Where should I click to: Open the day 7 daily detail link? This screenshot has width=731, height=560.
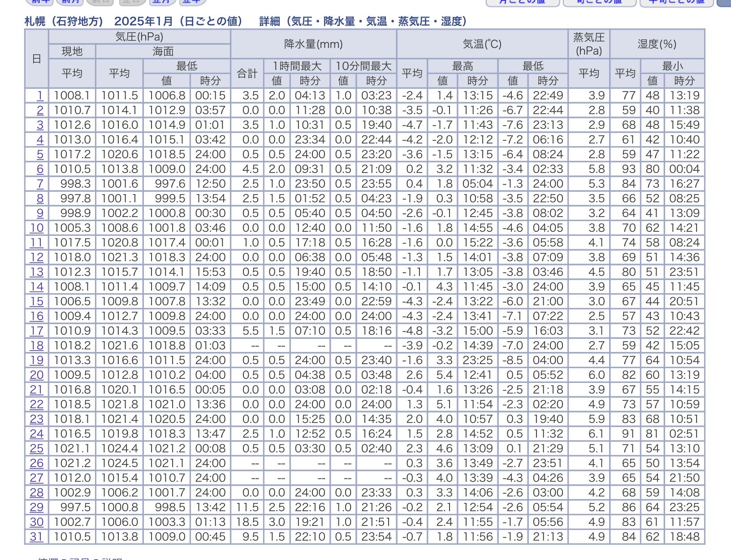[40, 184]
